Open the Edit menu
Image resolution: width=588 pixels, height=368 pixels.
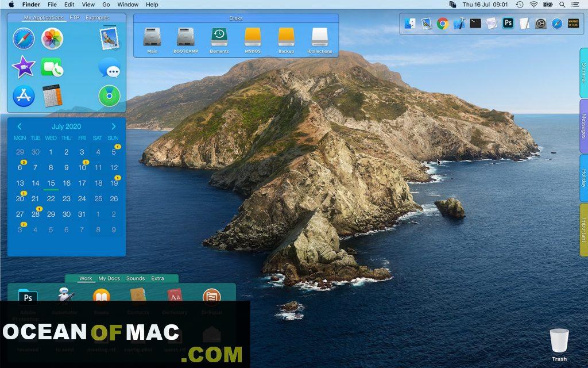[69, 5]
